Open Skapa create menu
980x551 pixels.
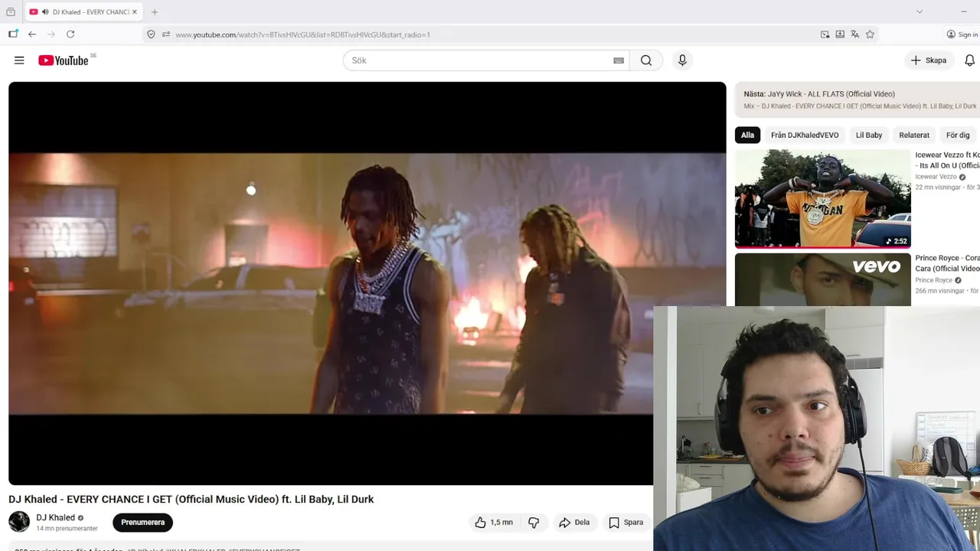point(929,60)
